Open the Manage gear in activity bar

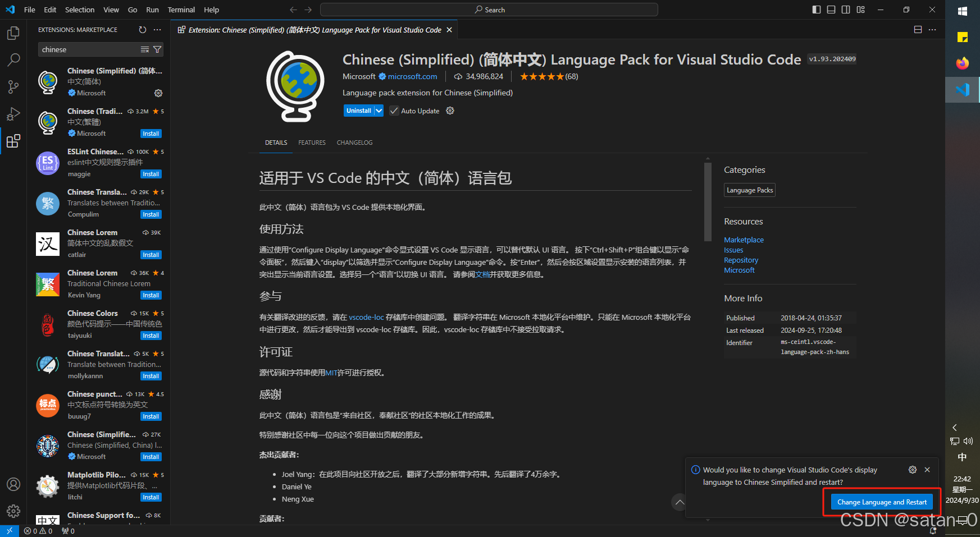click(13, 511)
